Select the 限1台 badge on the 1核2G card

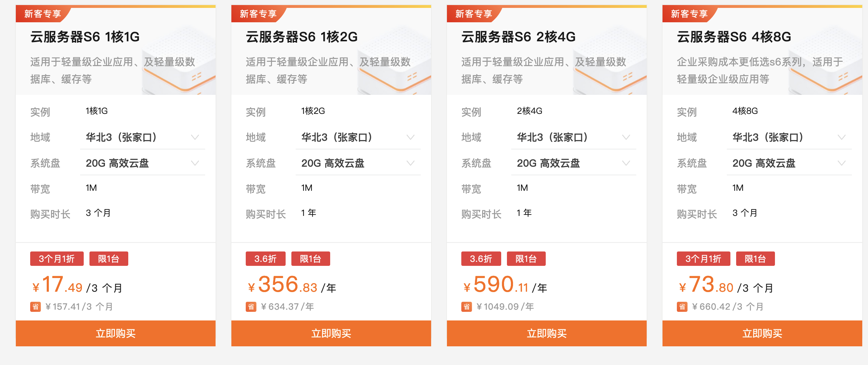coord(310,258)
